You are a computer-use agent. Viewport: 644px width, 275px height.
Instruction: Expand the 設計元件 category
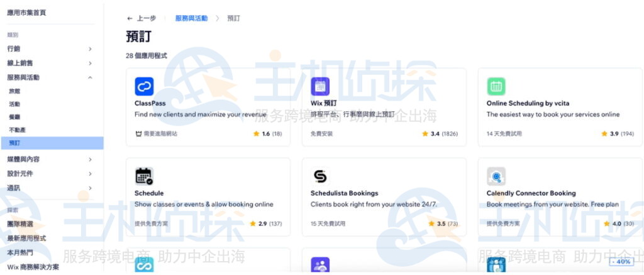[90, 173]
